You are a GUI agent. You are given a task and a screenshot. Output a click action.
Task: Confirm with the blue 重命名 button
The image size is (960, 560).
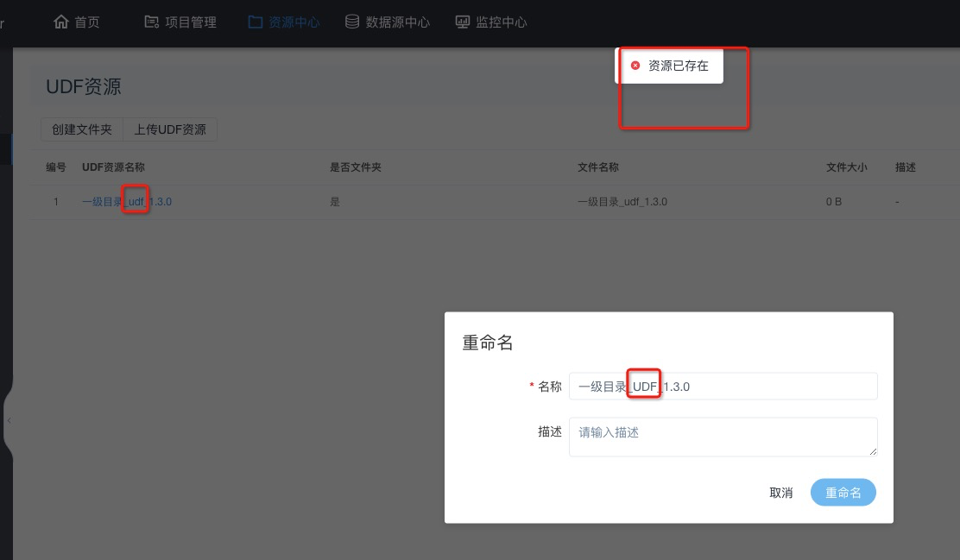843,493
